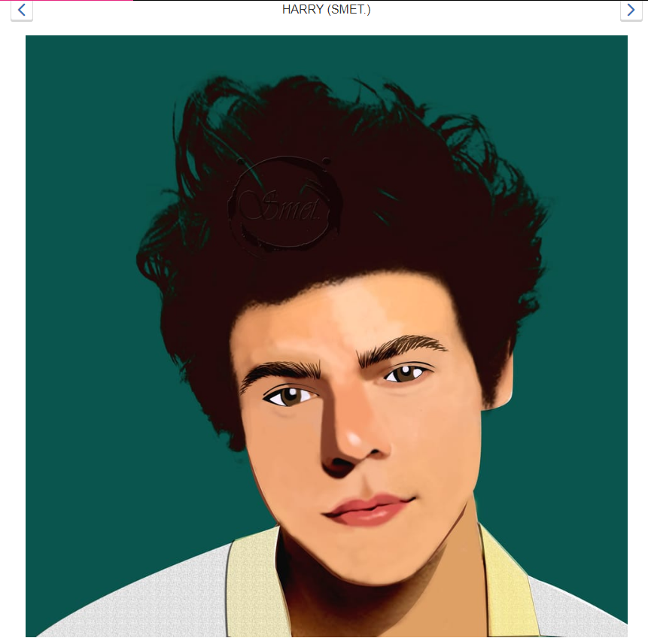Click the pink loading progress bar at top
This screenshot has width=648, height=644.
coord(66,1)
